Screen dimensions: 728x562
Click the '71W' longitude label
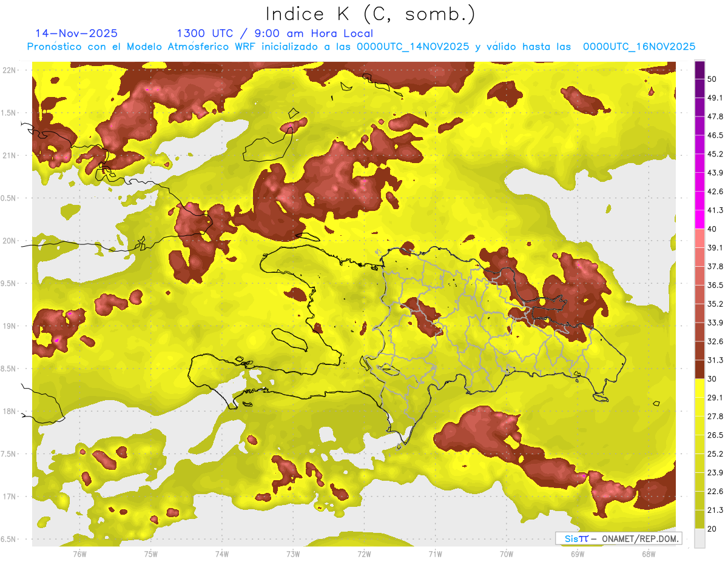click(435, 554)
